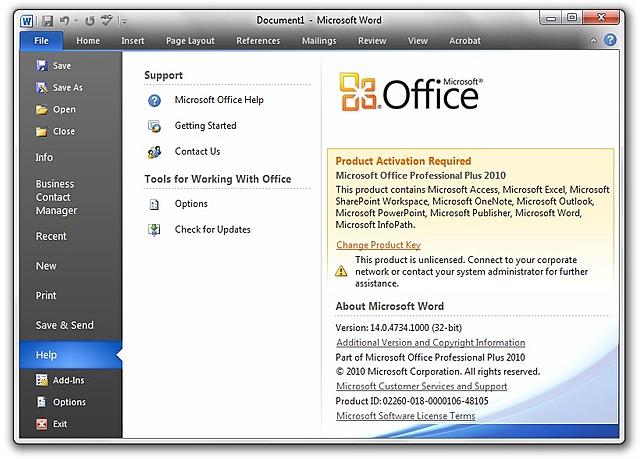Select New in Backstage menu
This screenshot has width=640, height=459.
point(46,266)
